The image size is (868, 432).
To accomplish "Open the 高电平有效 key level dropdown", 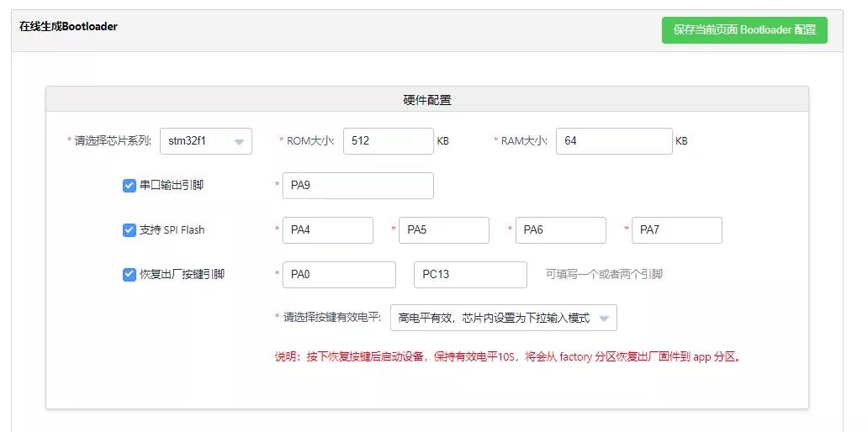I will 504,318.
